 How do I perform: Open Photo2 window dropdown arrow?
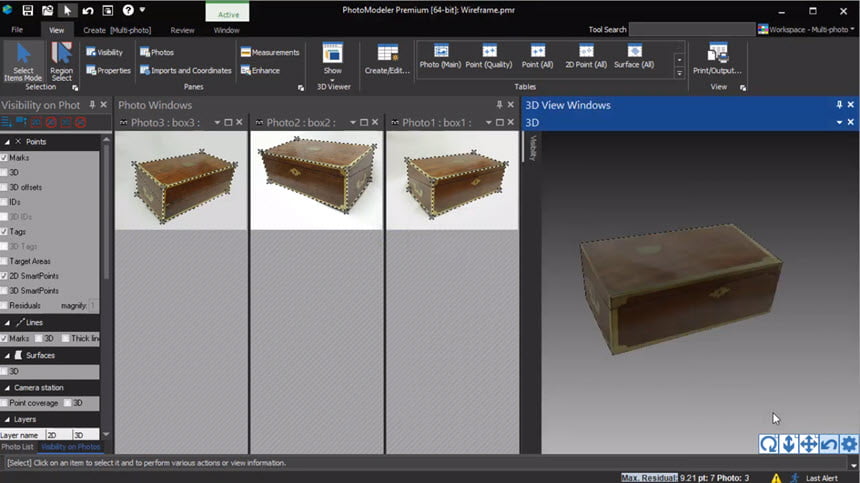click(353, 122)
